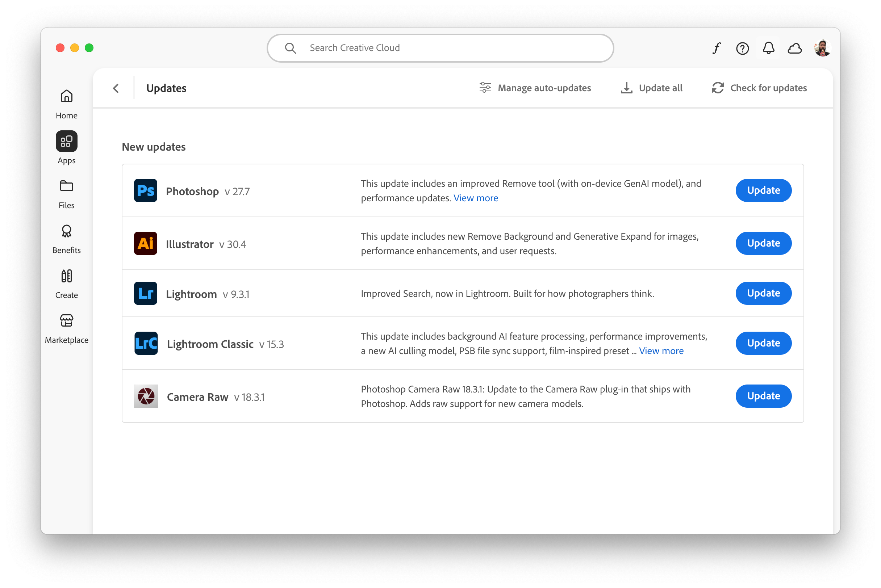The height and width of the screenshot is (588, 881).
Task: Open the Create sidebar section
Action: click(66, 284)
